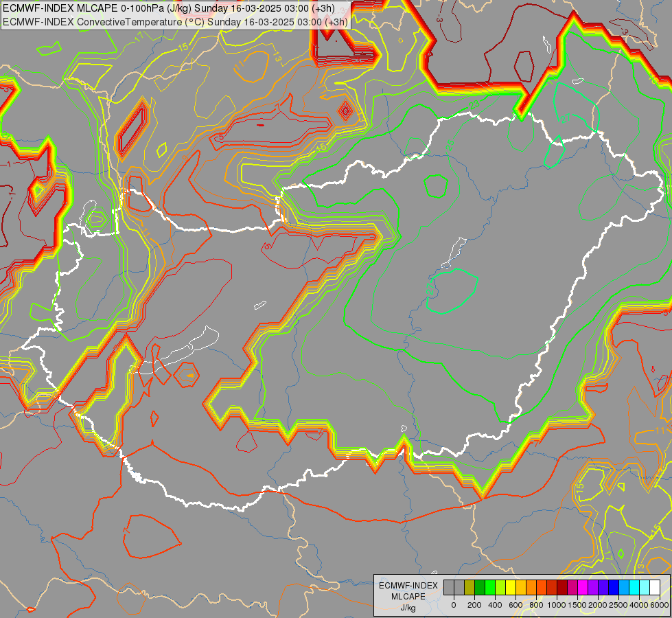Select the purple swatch before 2000
672x618 pixels.
[594, 587]
